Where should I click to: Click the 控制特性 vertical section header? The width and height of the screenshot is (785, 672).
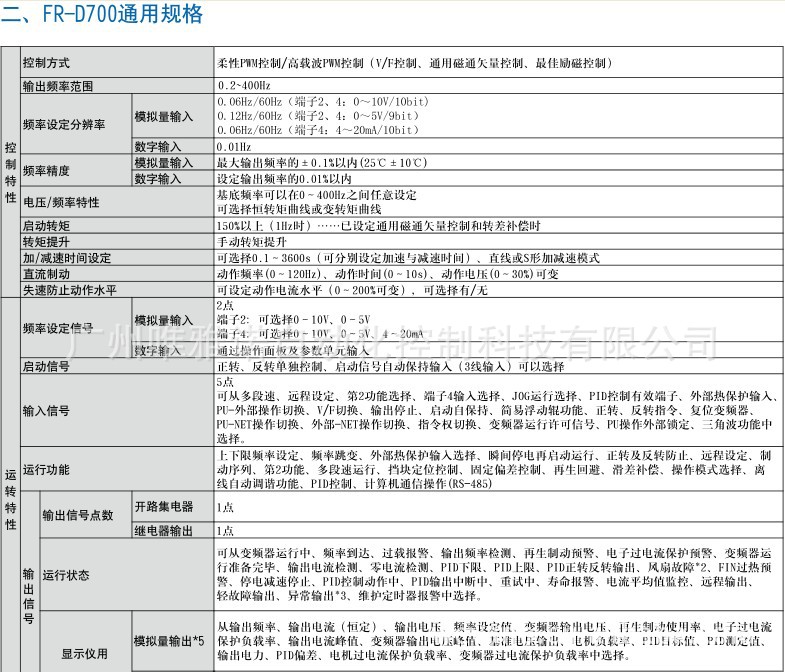click(x=11, y=172)
